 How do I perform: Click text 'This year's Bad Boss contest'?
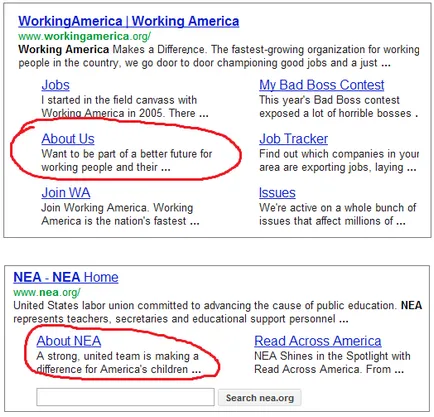click(x=329, y=100)
